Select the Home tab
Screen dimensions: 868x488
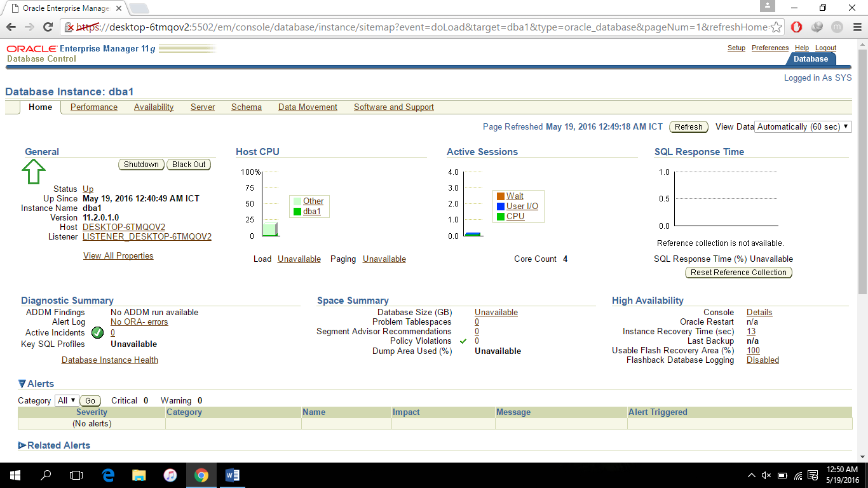coord(40,107)
